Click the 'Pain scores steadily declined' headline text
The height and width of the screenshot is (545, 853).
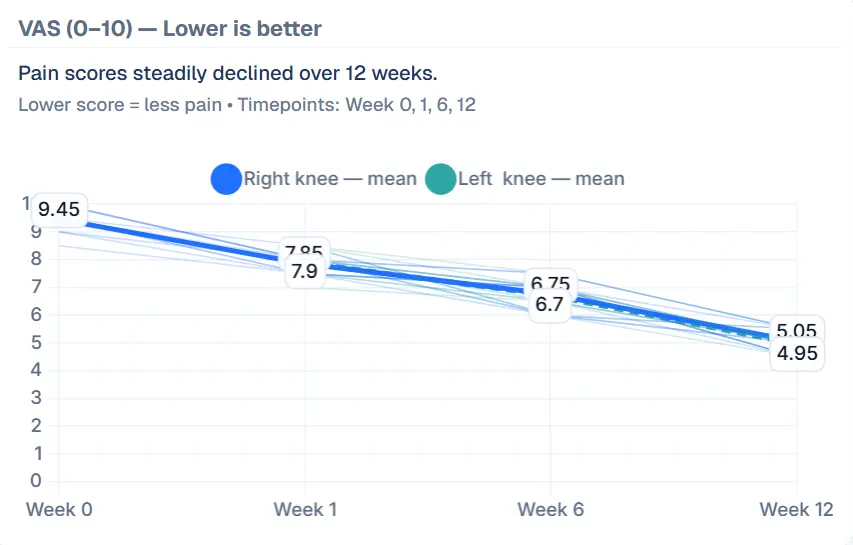(228, 74)
